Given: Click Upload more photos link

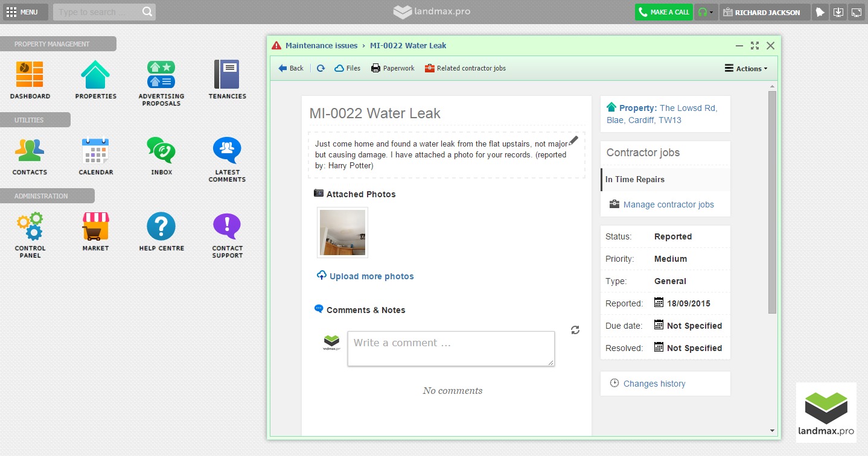Looking at the screenshot, I should coord(371,276).
